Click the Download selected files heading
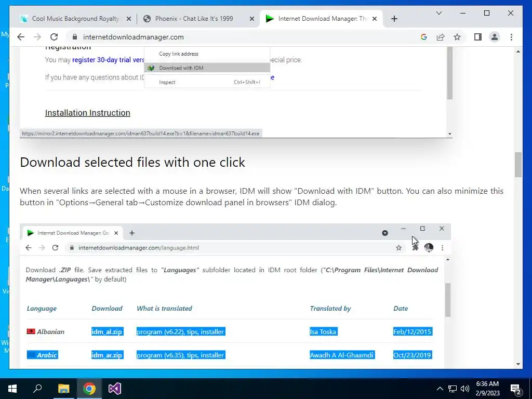Viewport: 532px width, 399px height. [x=132, y=162]
